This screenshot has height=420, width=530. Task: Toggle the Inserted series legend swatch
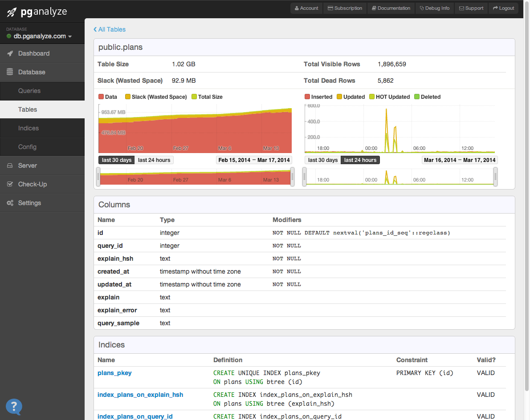click(307, 97)
